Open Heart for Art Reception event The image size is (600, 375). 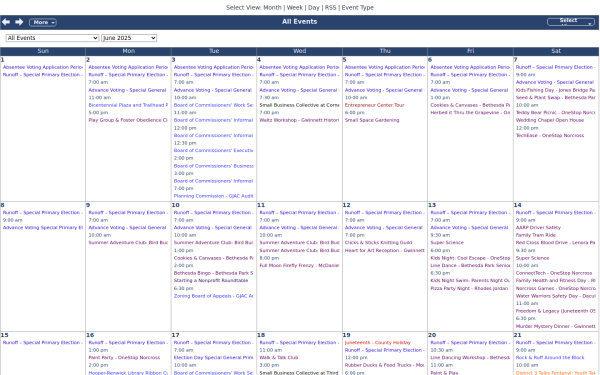384,250
